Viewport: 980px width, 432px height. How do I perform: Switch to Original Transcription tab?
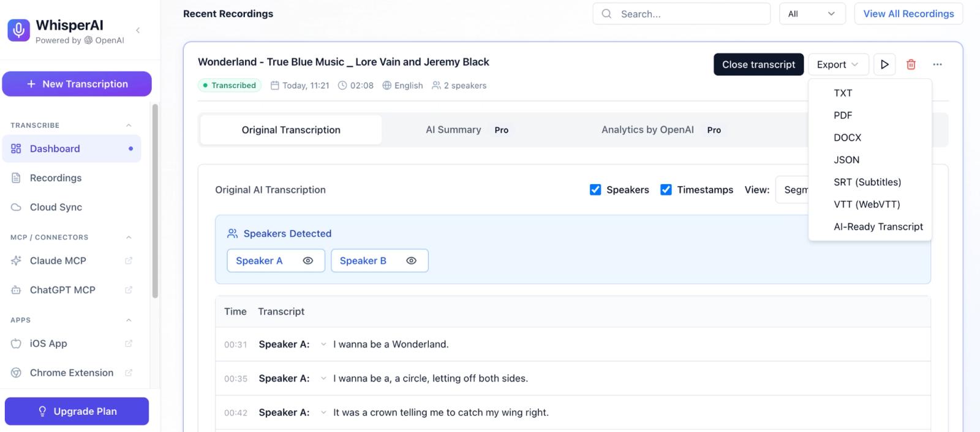click(x=291, y=130)
